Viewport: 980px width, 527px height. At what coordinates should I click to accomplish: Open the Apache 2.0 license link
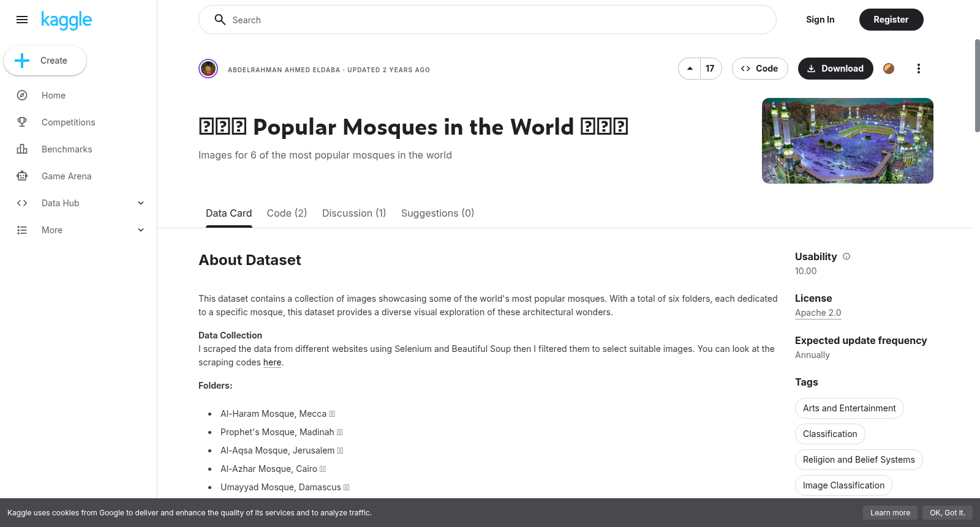818,313
